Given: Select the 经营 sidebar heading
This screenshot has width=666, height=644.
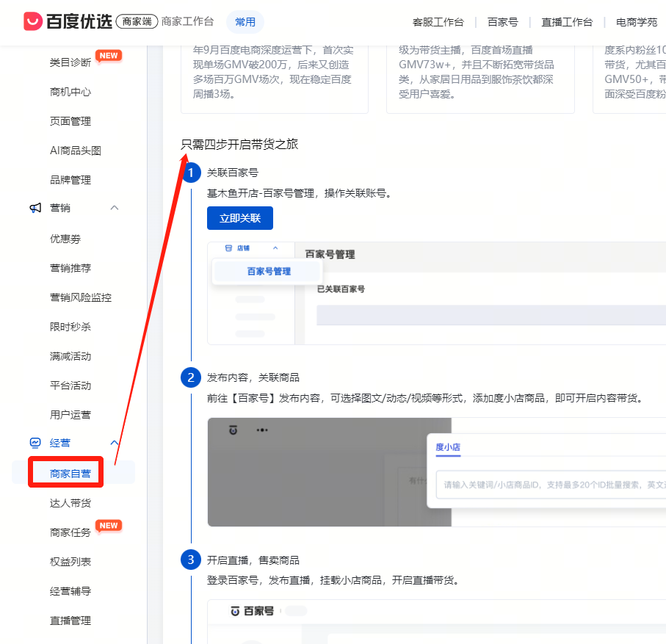Looking at the screenshot, I should (60, 443).
